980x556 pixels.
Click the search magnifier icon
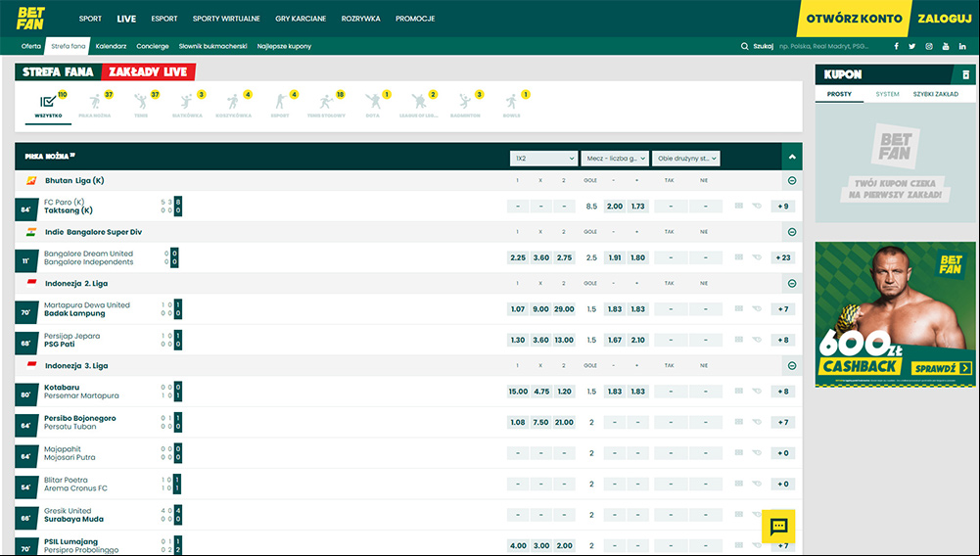click(745, 46)
